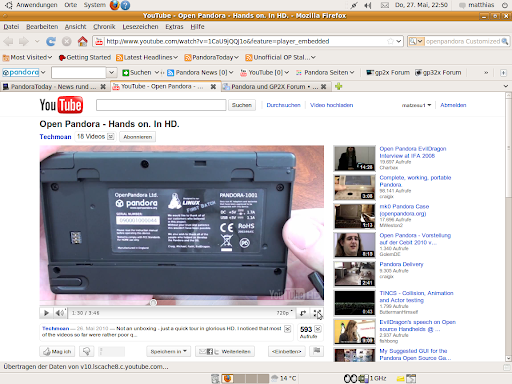Expand the 18 Videos list of Techmoan
The width and height of the screenshot is (512, 384).
(x=111, y=137)
